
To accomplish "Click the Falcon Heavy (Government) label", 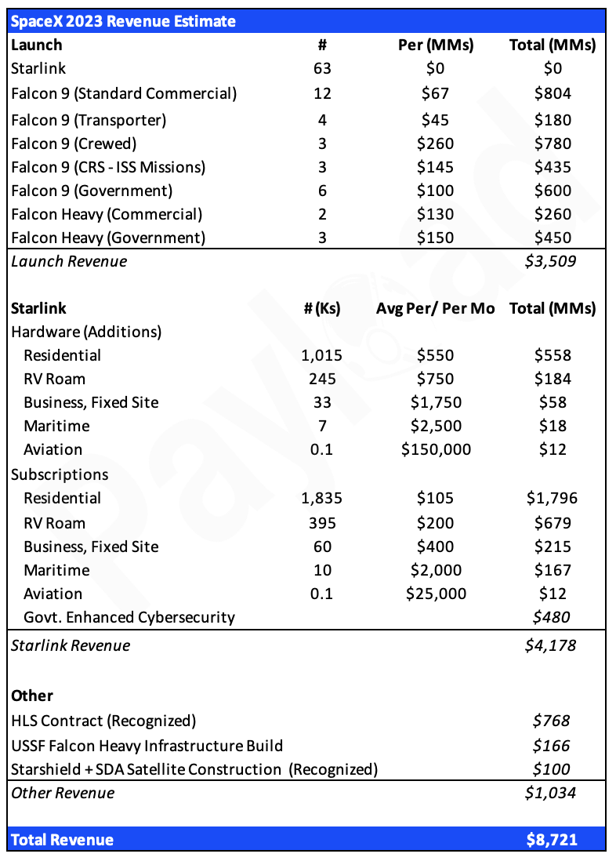I will tap(108, 238).
